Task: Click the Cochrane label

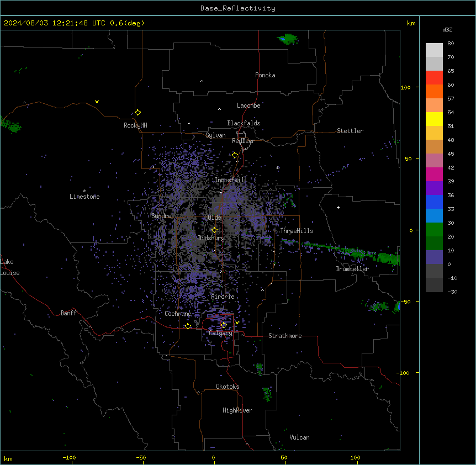Action: pos(178,314)
